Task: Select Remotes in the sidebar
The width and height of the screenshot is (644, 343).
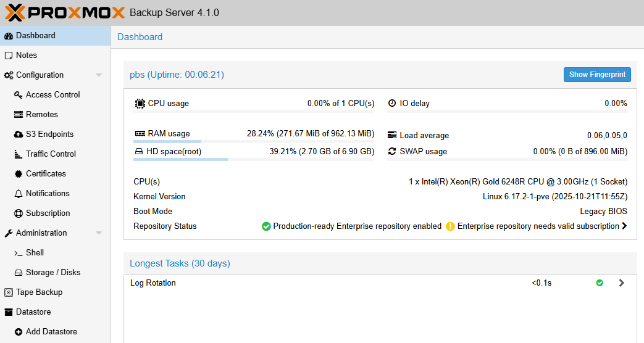Action: coord(56,115)
